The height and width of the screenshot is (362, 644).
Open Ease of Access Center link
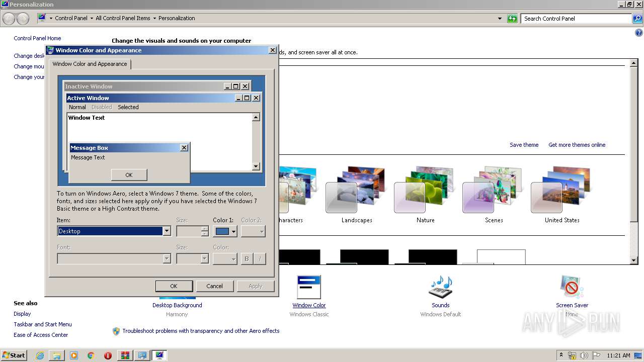pos(41,335)
